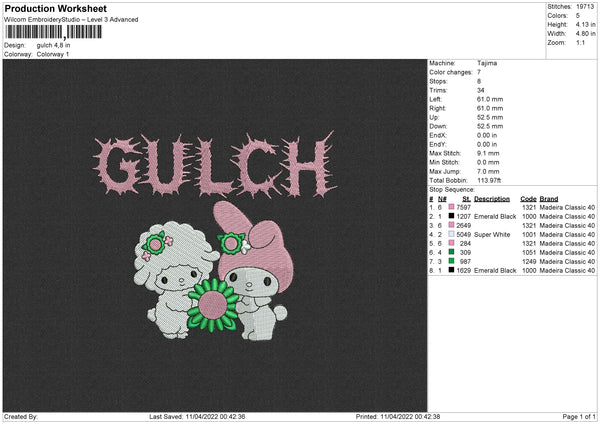Click the 'Super White' description text

coord(492,235)
